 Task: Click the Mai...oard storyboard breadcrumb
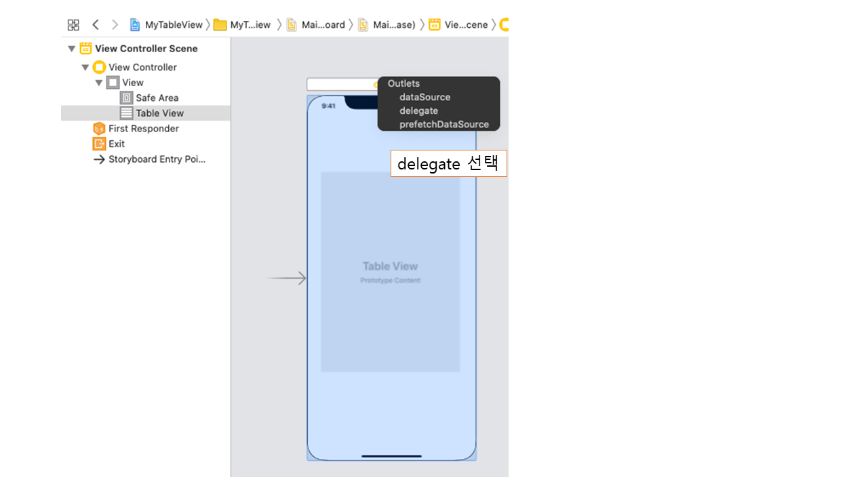316,25
